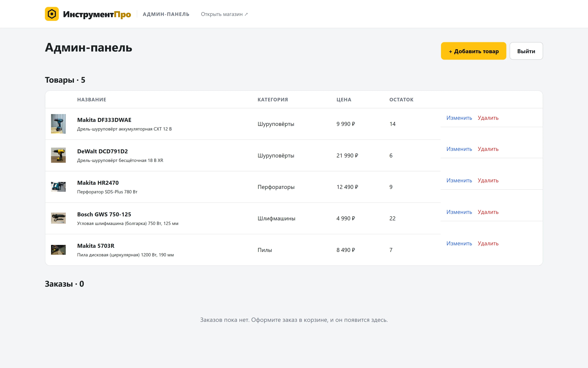This screenshot has width=588, height=368.
Task: Open the Makita DF333DWAE product thumbnail
Action: click(x=58, y=124)
